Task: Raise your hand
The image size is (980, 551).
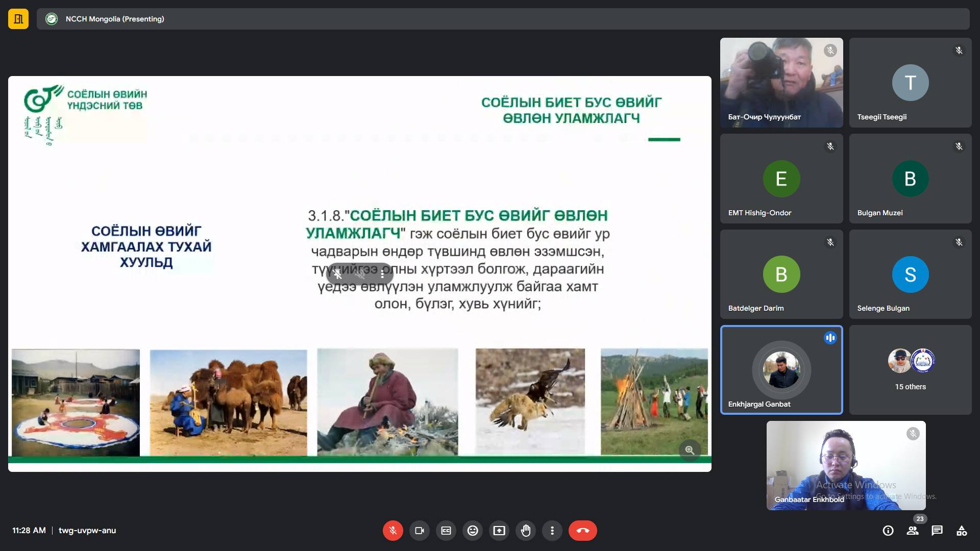Action: pos(526,531)
